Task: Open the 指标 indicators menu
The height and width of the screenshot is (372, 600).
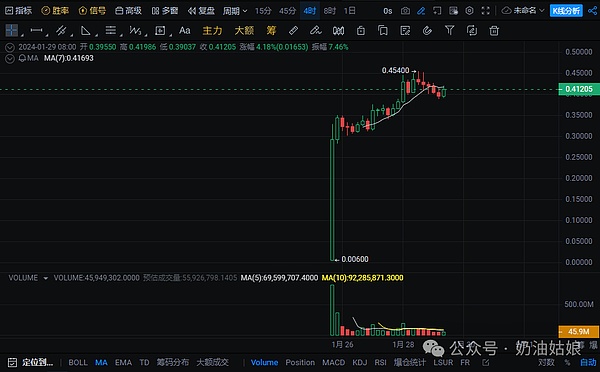Action: 18,11
